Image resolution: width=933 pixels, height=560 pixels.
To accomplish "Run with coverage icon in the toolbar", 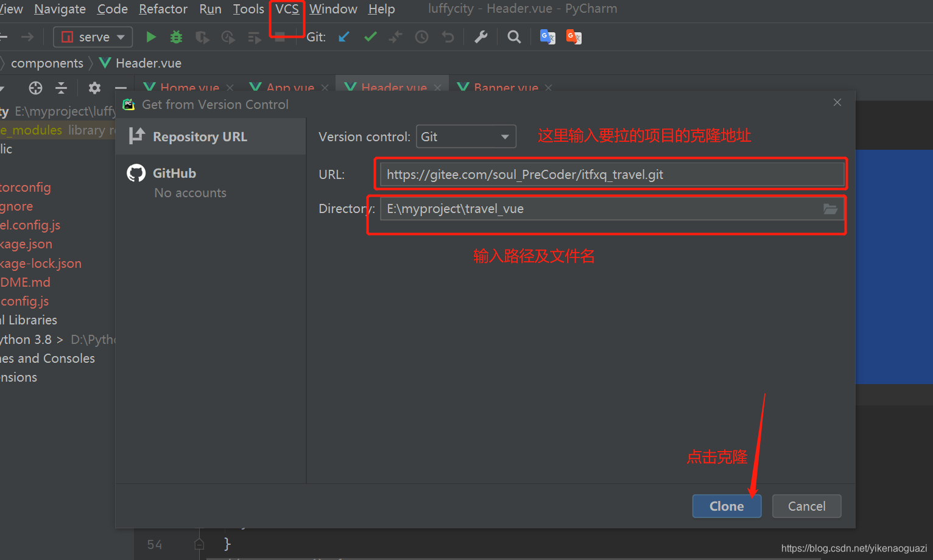I will pos(202,37).
